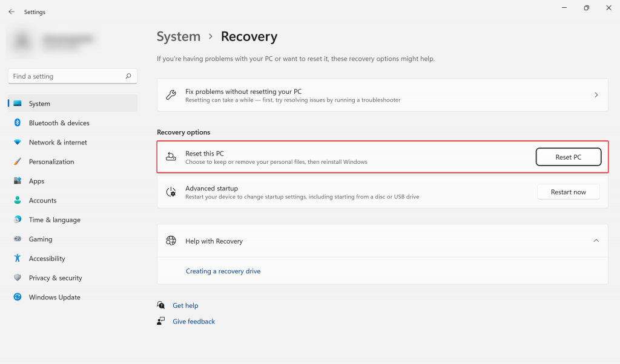This screenshot has height=364, width=620.
Task: Go to Network & internet settings
Action: coord(73,142)
